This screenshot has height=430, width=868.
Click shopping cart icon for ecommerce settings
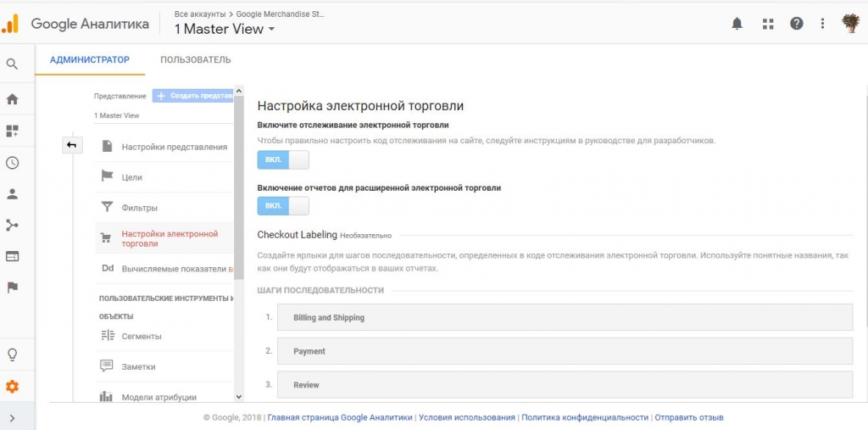105,238
